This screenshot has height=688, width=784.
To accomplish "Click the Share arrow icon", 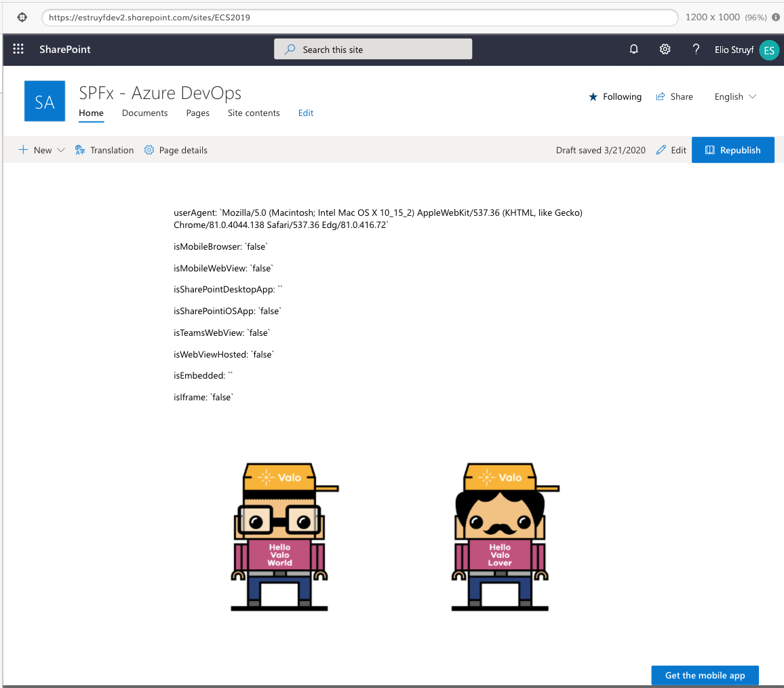I will [x=661, y=96].
